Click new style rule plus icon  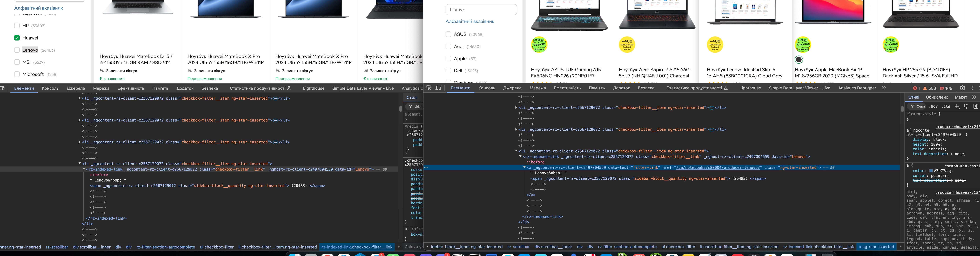tap(957, 106)
